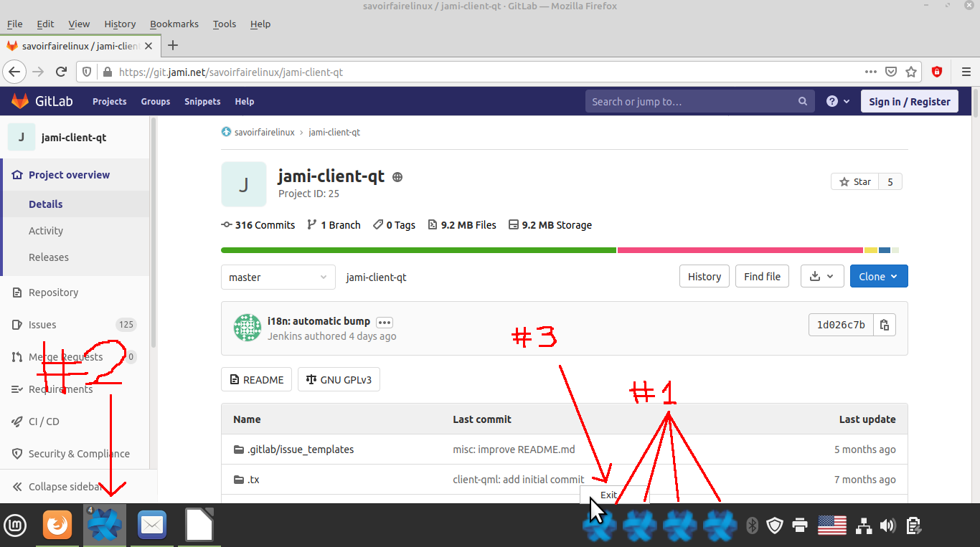Image resolution: width=980 pixels, height=547 pixels.
Task: Open the Bookmarks menu
Action: coord(174,24)
